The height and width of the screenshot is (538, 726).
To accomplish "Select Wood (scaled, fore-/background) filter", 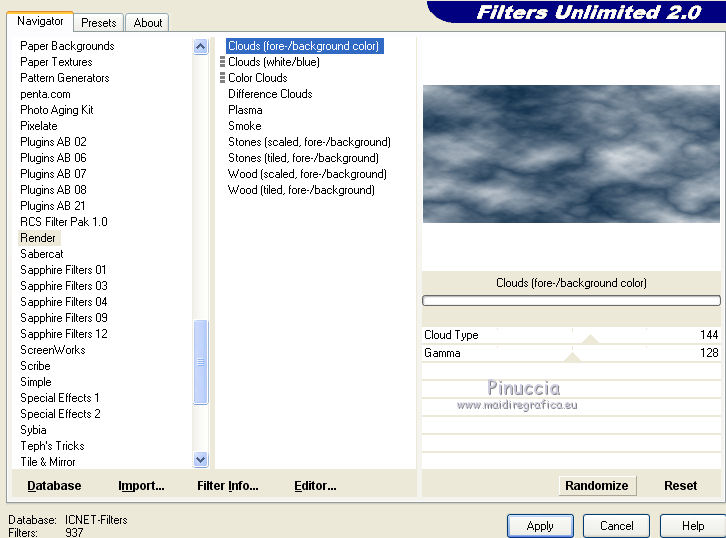I will 307,174.
